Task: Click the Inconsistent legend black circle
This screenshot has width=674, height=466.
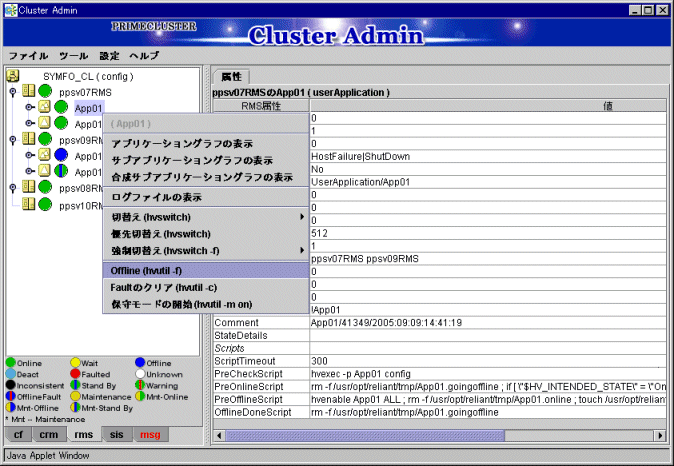Action: pyautogui.click(x=11, y=385)
